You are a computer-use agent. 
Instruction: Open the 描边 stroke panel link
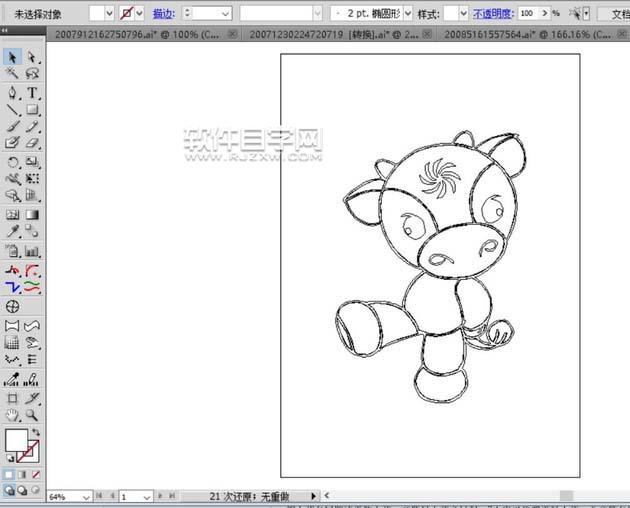pyautogui.click(x=164, y=14)
